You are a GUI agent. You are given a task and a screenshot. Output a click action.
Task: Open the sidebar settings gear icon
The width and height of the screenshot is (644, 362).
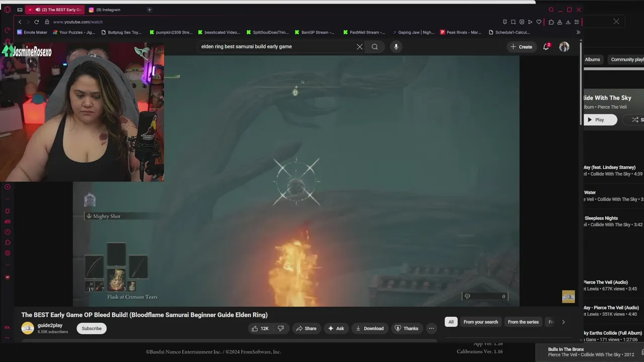7,253
